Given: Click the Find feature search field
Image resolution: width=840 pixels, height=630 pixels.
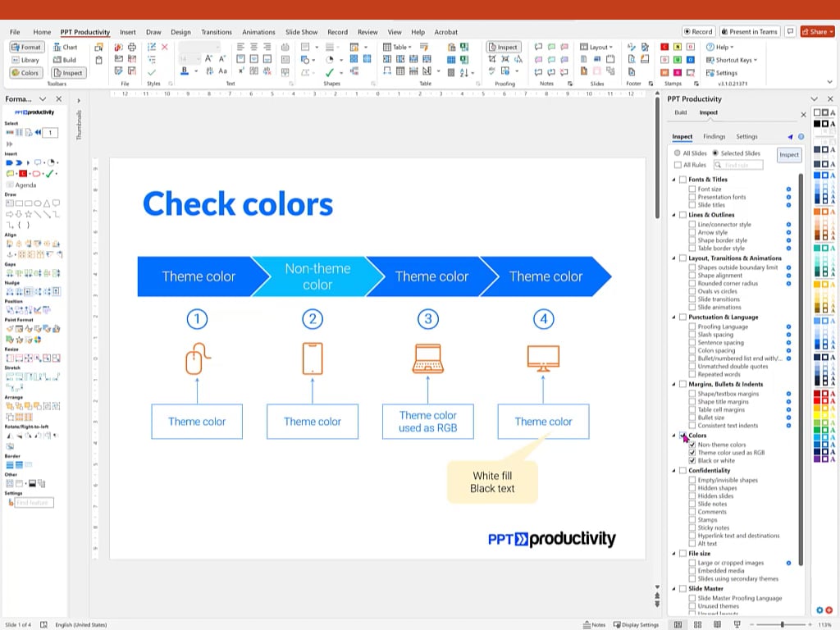Looking at the screenshot, I should (34, 503).
